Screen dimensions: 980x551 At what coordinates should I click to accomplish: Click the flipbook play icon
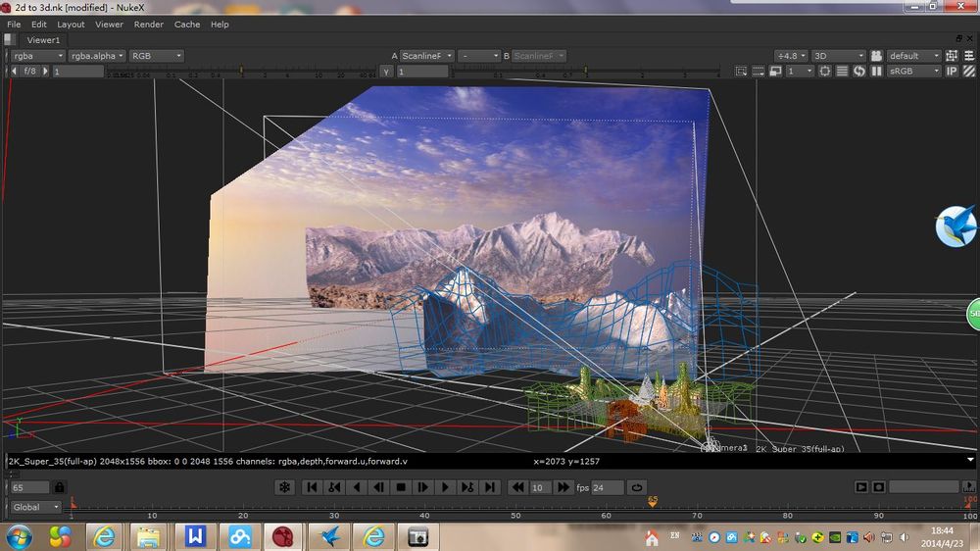point(860,487)
